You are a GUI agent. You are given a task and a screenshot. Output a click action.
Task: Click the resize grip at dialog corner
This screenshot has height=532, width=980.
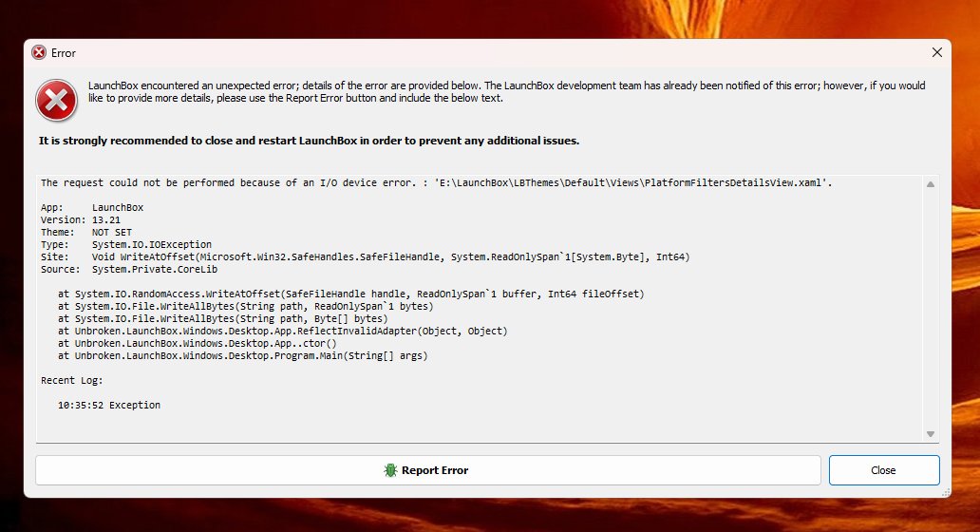tap(946, 493)
